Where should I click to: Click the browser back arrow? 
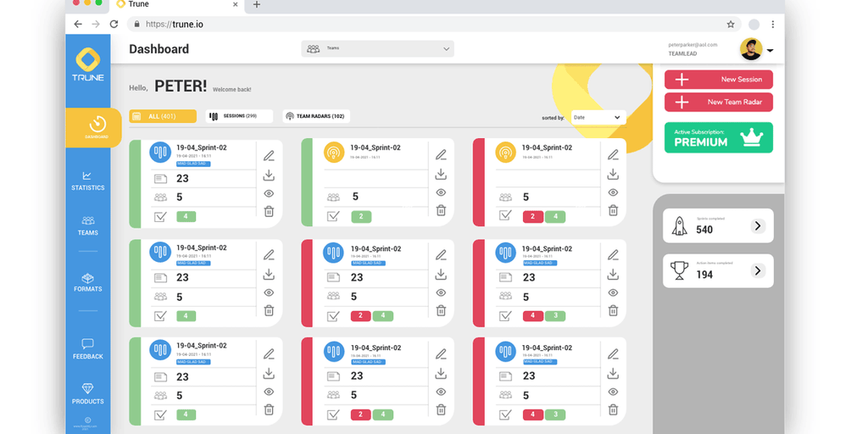click(x=77, y=24)
